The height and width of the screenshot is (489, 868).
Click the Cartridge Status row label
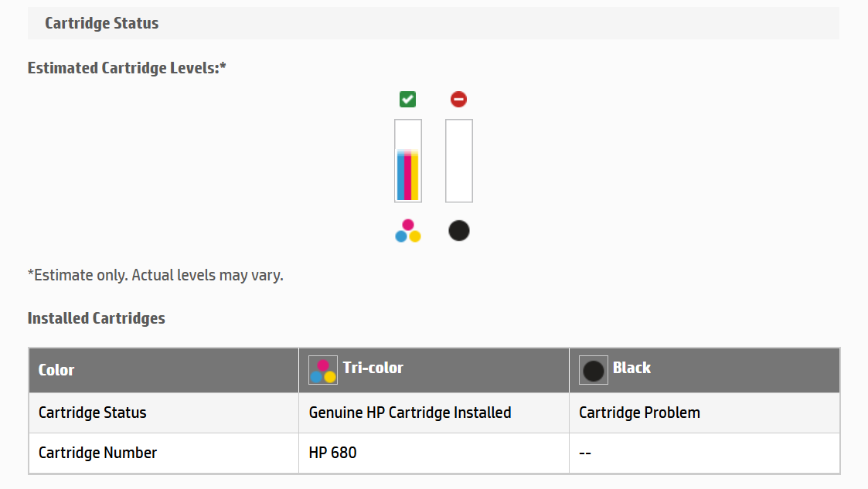tap(90, 413)
